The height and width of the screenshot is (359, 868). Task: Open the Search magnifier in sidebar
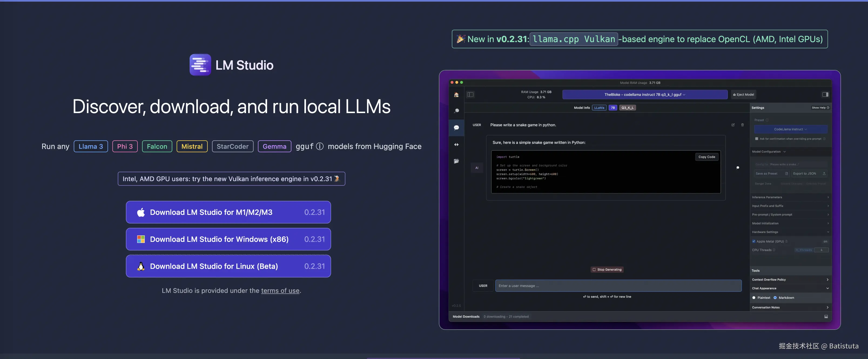pyautogui.click(x=456, y=111)
